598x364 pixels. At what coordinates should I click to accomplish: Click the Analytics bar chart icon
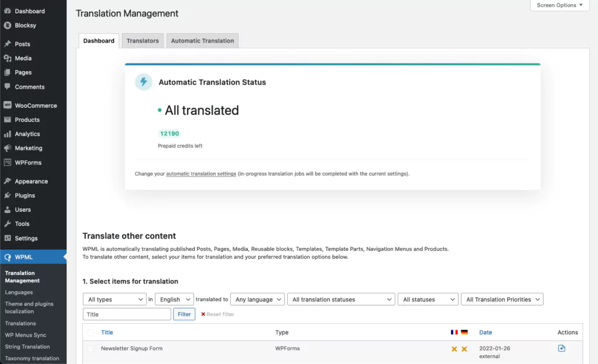[7, 134]
